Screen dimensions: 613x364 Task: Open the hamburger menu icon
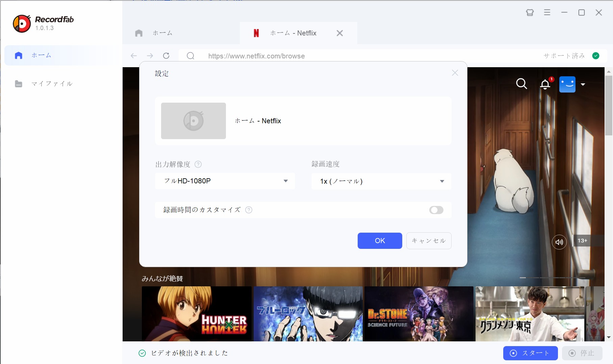click(547, 12)
